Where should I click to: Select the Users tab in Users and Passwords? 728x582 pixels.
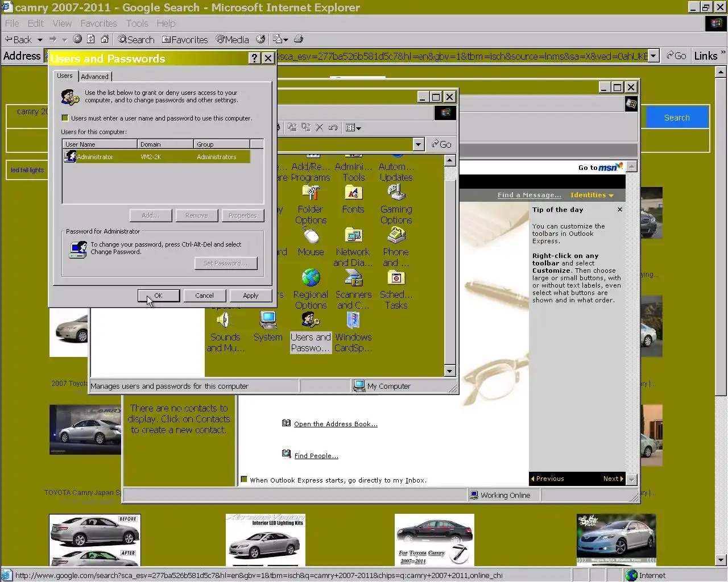(x=65, y=76)
